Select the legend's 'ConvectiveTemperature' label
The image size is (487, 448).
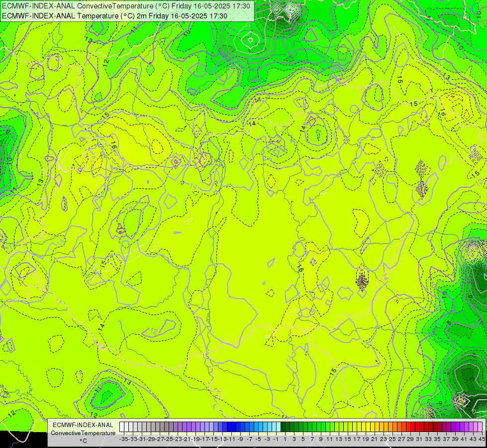click(83, 433)
